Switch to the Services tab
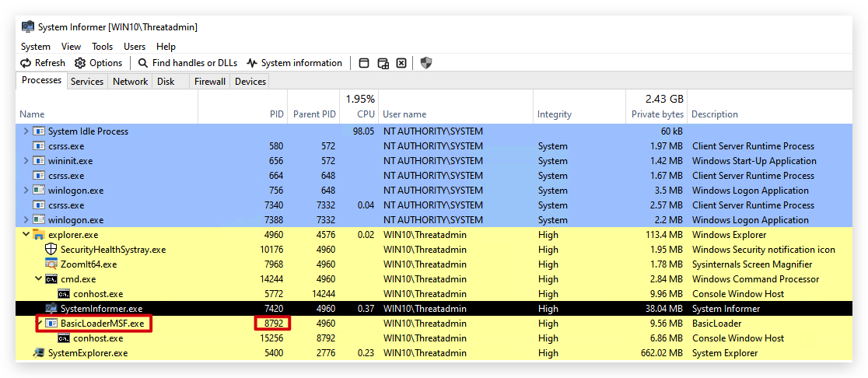This screenshot has width=868, height=378. click(x=87, y=82)
